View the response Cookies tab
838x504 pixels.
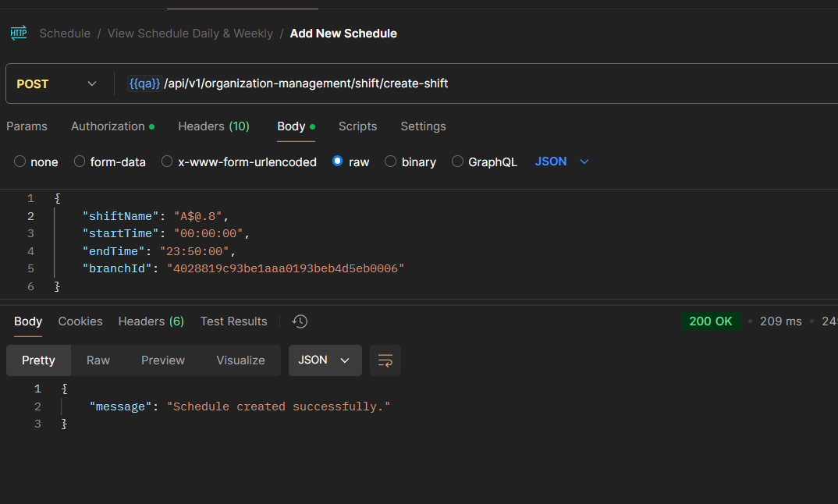pos(80,321)
